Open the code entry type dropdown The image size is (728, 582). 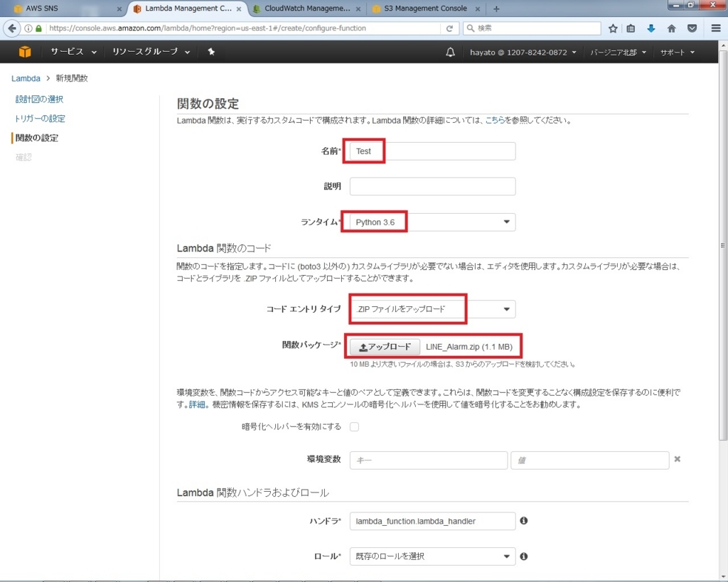[432, 309]
